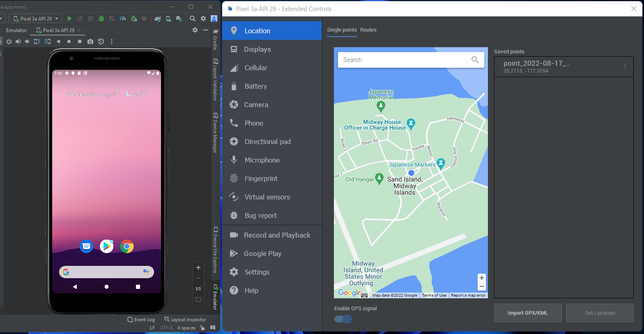The height and width of the screenshot is (334, 644).
Task: Switch to the Single points tab
Action: 342,30
